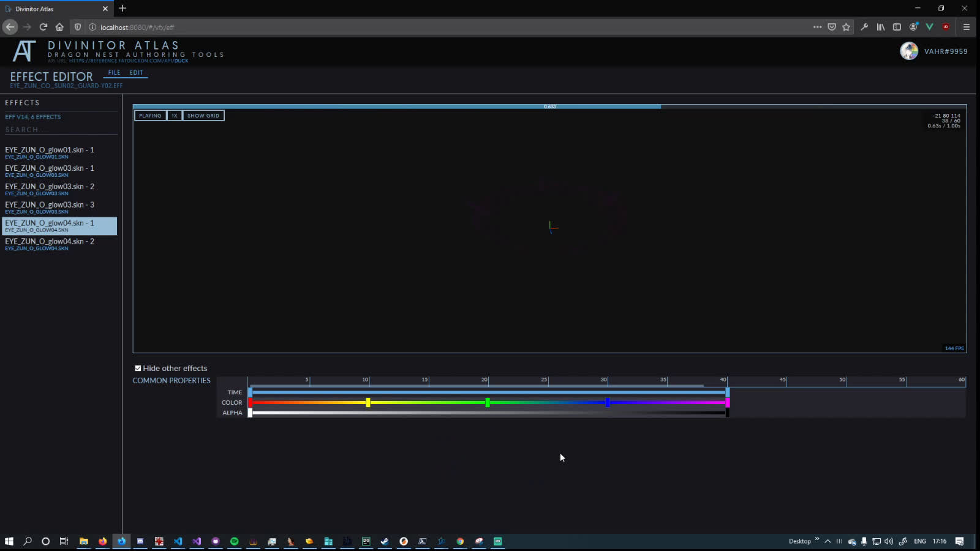
Task: Open the Firefox hamburger menu
Action: pyautogui.click(x=967, y=27)
